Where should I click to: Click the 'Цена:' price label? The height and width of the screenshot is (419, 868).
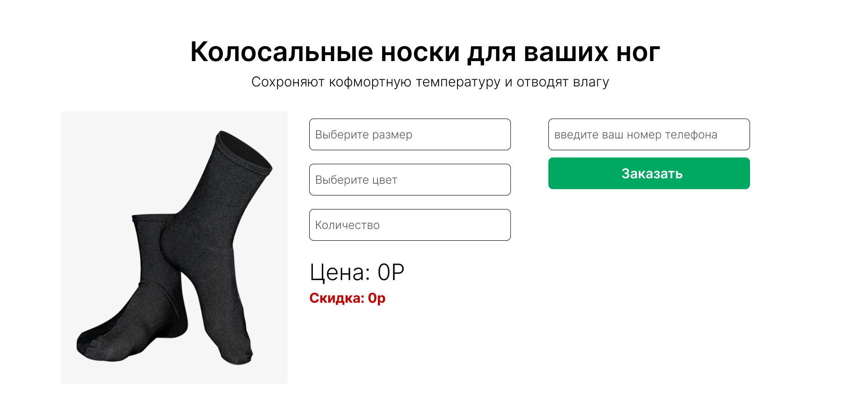[x=340, y=272]
